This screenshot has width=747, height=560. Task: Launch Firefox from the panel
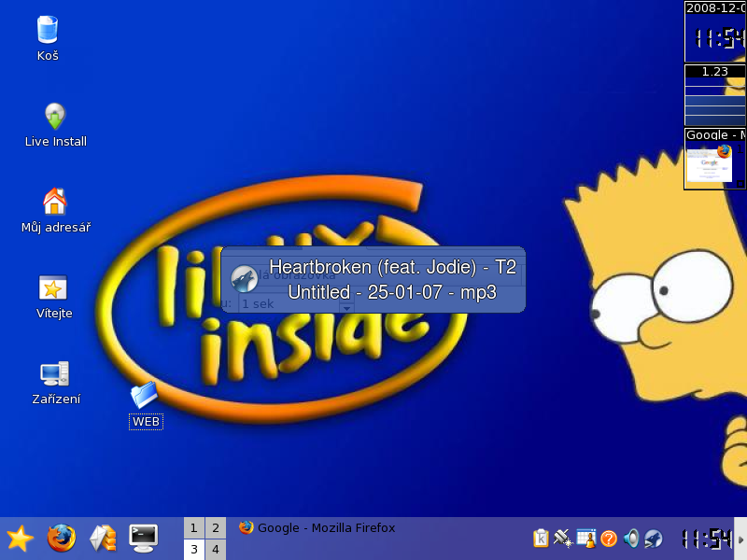coord(62,539)
